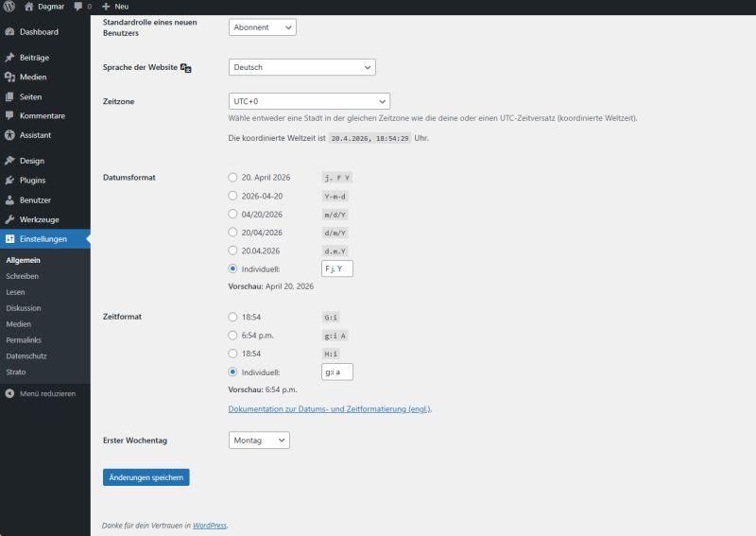The width and height of the screenshot is (756, 536).
Task: Click the Dashboard gauge icon in sidebar
Action: (9, 32)
